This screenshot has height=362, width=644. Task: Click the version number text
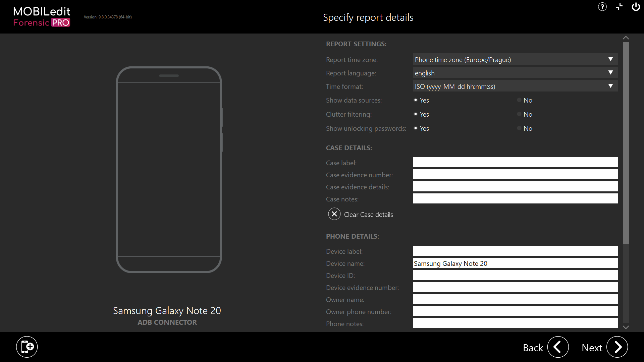coord(108,17)
